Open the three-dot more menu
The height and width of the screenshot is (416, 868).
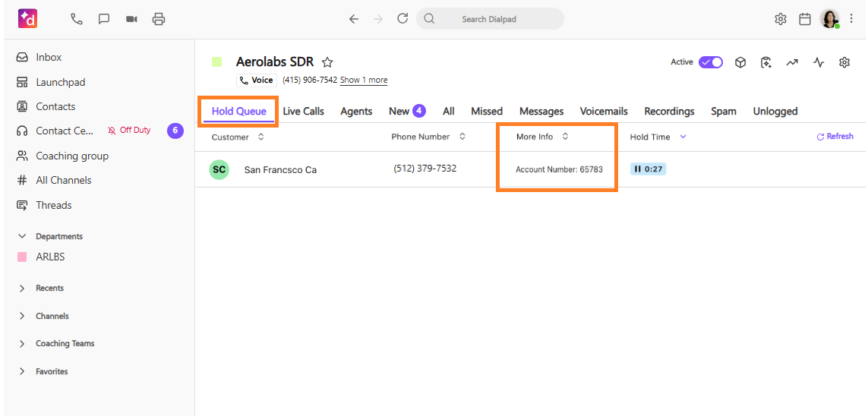(851, 19)
